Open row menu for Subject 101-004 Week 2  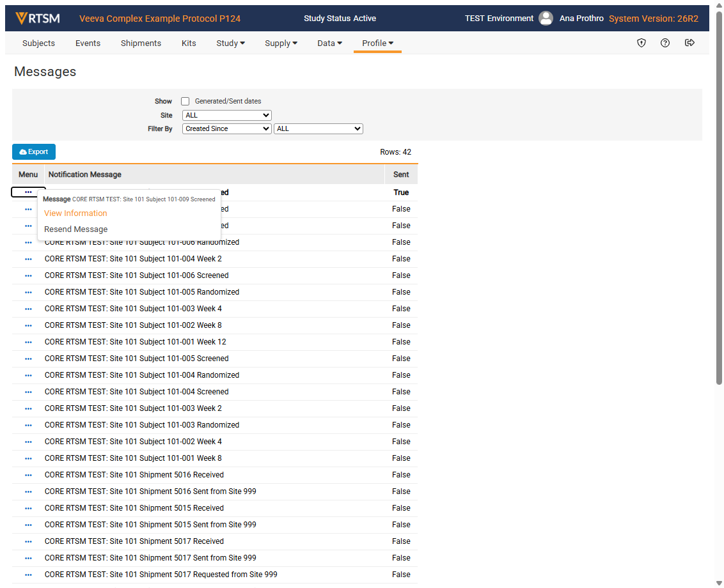click(28, 259)
